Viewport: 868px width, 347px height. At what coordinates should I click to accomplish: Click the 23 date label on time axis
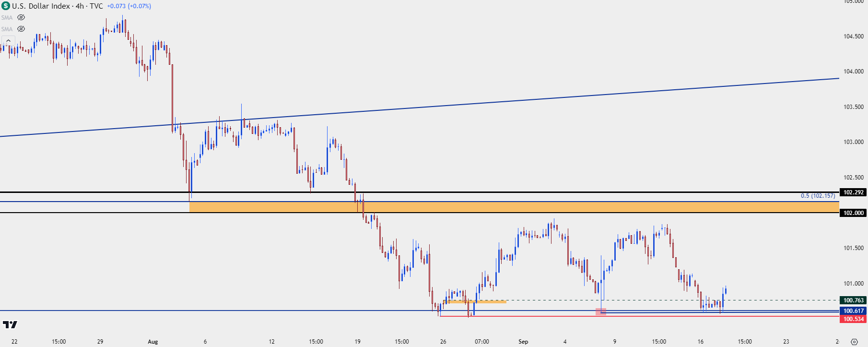[786, 342]
